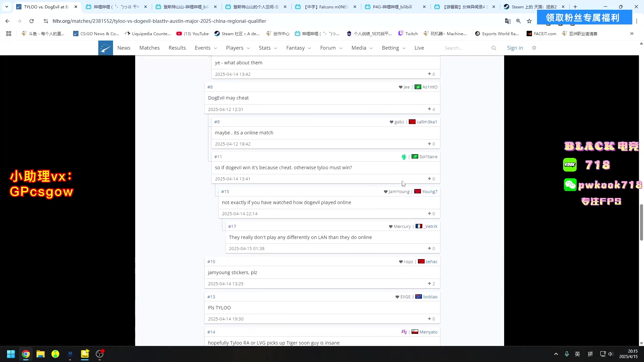The image size is (644, 362).
Task: Click the browser back arrow
Action: click(7, 21)
